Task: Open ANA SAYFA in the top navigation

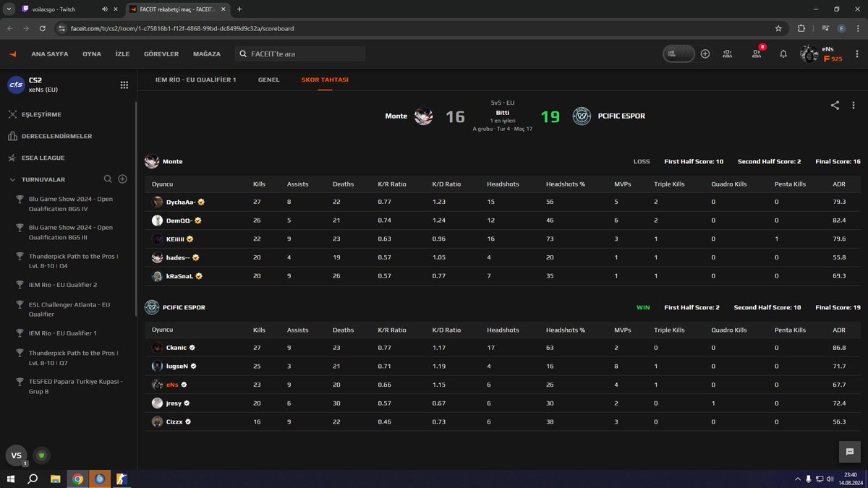Action: pyautogui.click(x=49, y=53)
